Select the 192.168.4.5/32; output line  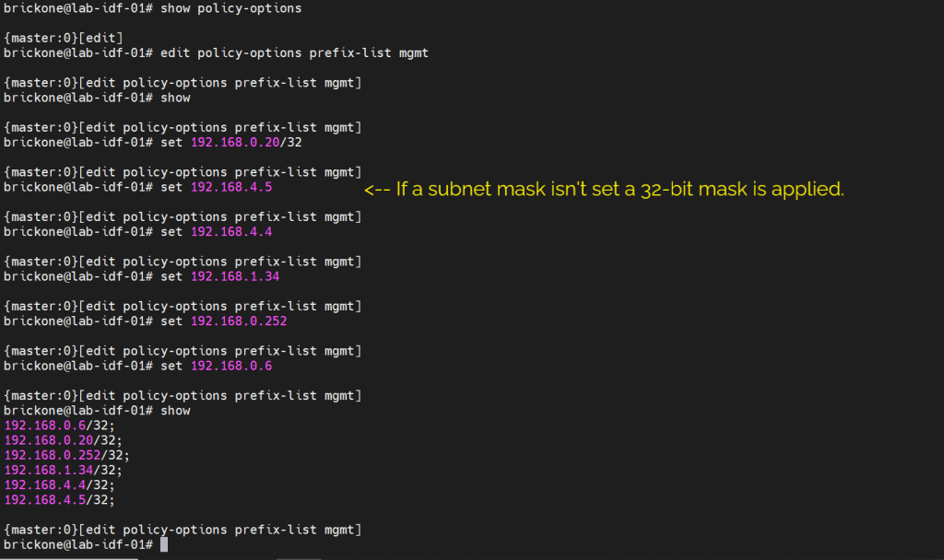point(60,499)
